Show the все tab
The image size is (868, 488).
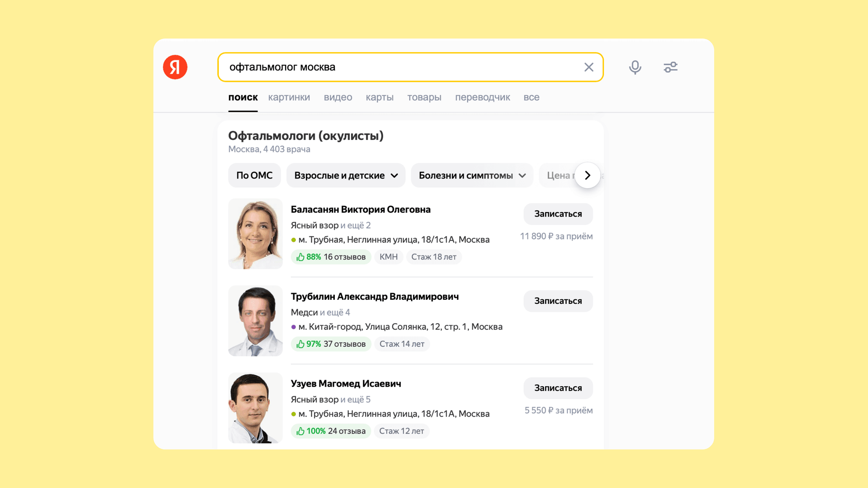(x=531, y=97)
